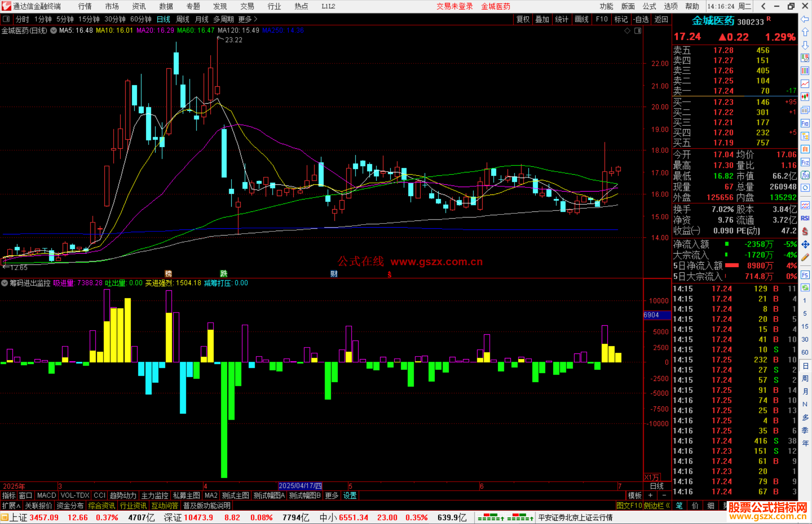Click the window-split icon at chart top right
Image resolution: width=812 pixels, height=524 pixels.
(x=638, y=31)
